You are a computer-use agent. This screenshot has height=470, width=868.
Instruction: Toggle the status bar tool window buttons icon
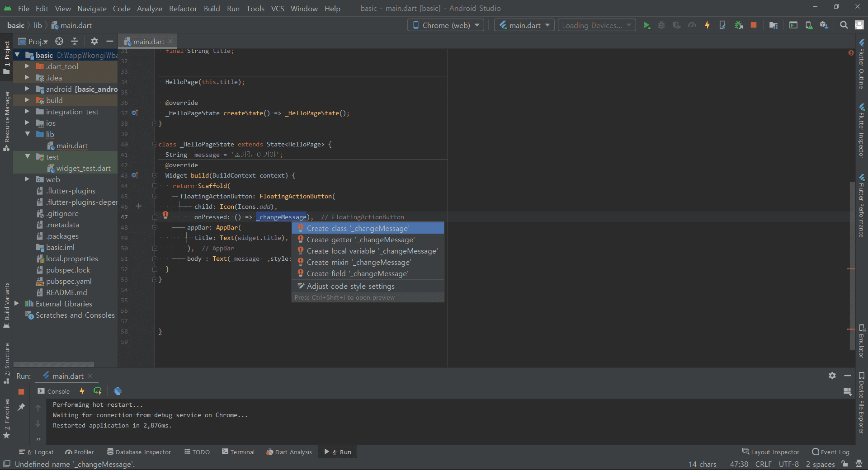pos(7,464)
